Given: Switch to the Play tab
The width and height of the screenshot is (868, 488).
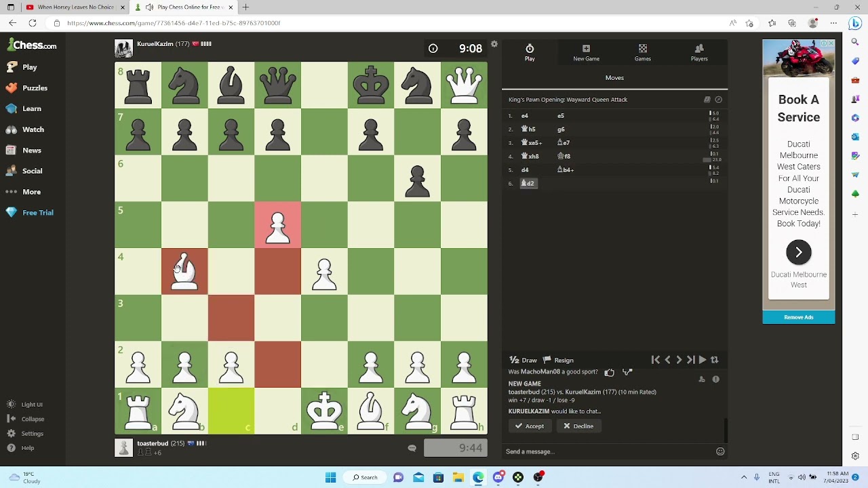Looking at the screenshot, I should [530, 52].
